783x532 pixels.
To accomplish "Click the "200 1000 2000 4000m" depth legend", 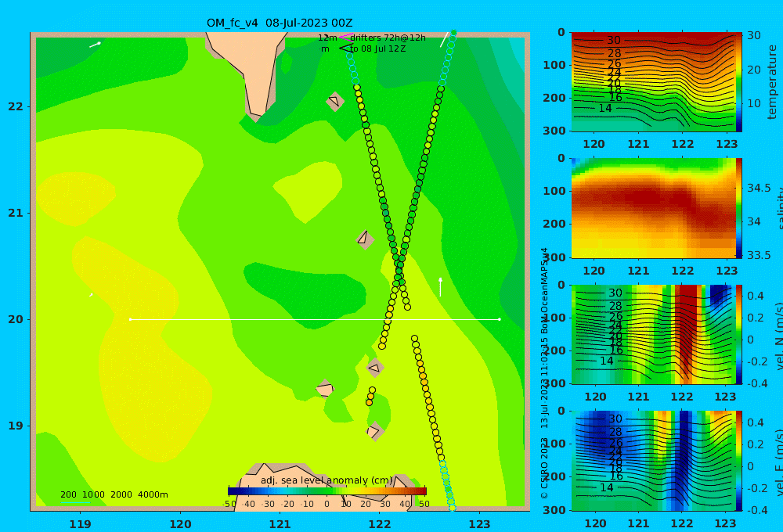I will 114,494.
